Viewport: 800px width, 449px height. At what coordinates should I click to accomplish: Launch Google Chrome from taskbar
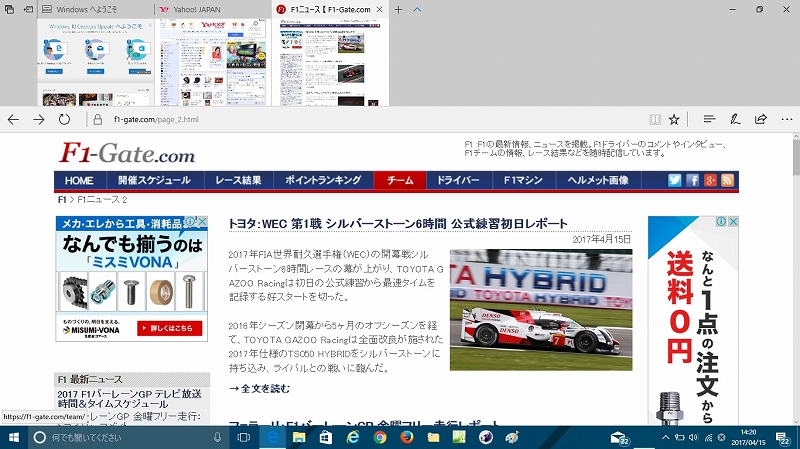380,437
